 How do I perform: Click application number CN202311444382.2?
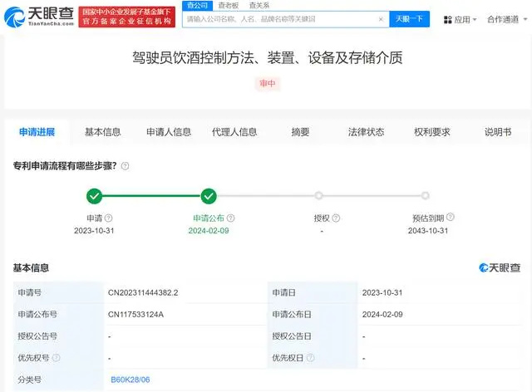[x=143, y=292]
